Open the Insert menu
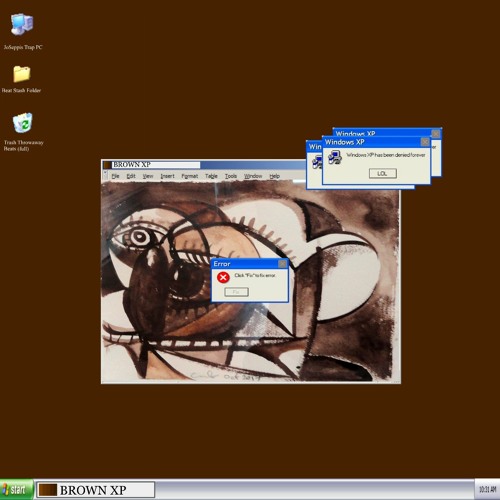Image resolution: width=500 pixels, height=500 pixels. [167, 176]
